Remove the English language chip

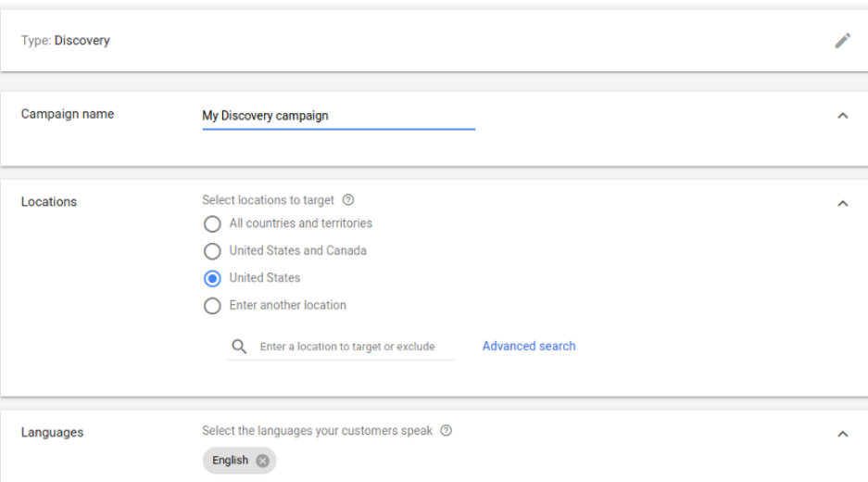(262, 461)
